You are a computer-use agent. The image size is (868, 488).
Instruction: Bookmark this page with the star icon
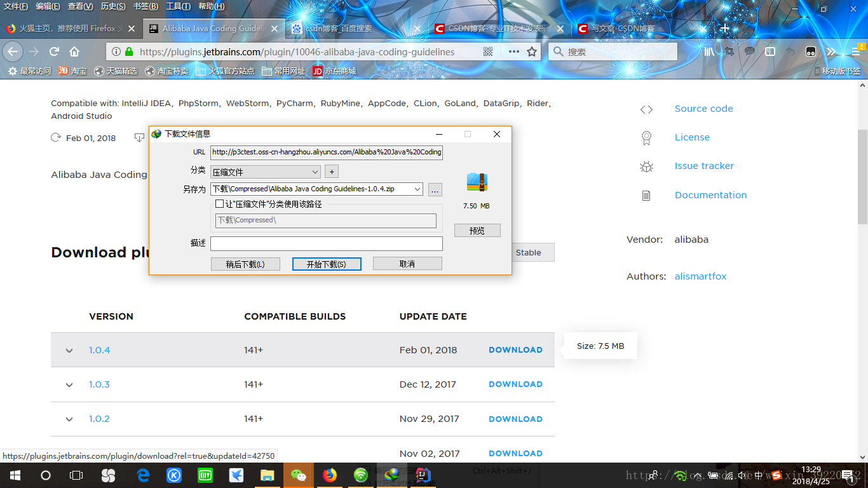[532, 51]
